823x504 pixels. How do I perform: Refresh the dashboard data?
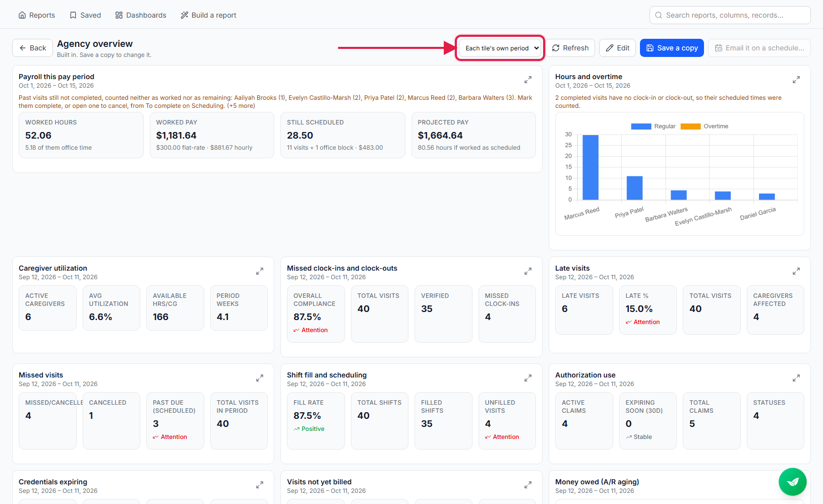pos(570,48)
